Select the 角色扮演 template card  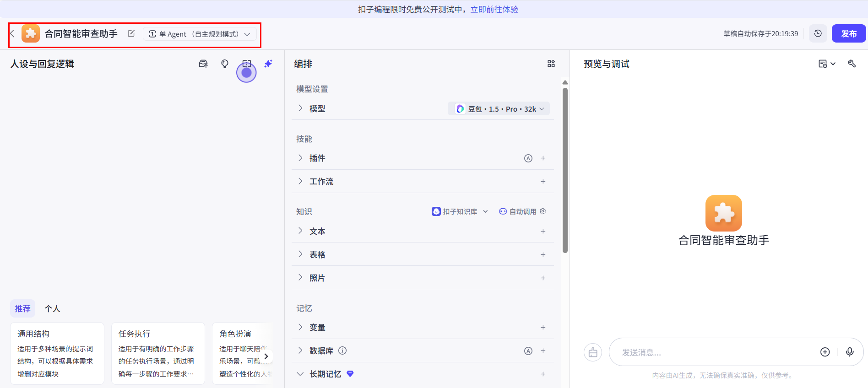(243, 353)
